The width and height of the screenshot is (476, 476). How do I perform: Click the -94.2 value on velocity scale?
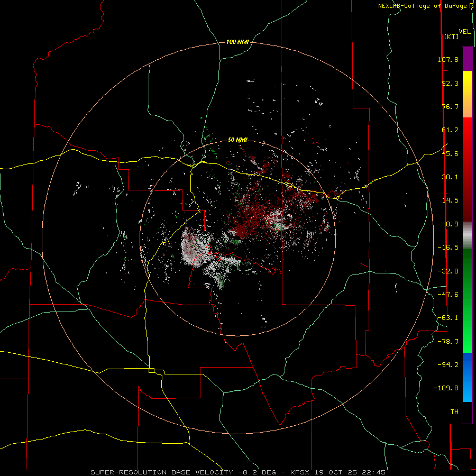point(448,364)
